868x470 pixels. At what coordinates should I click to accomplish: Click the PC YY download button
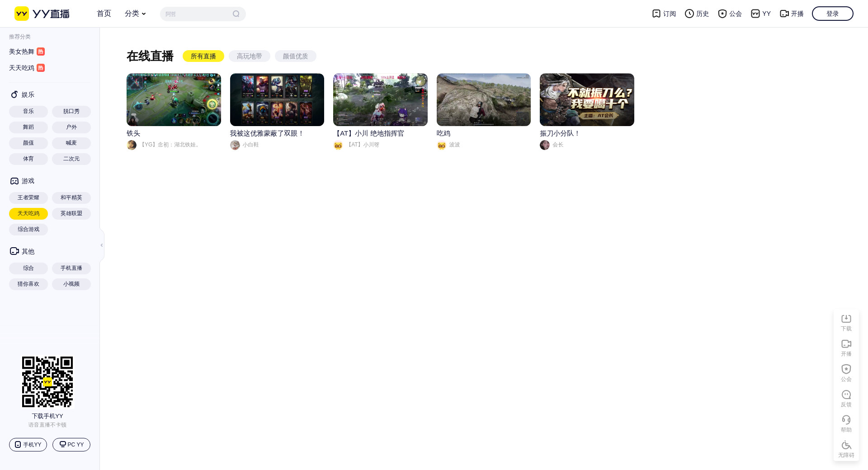(71, 445)
